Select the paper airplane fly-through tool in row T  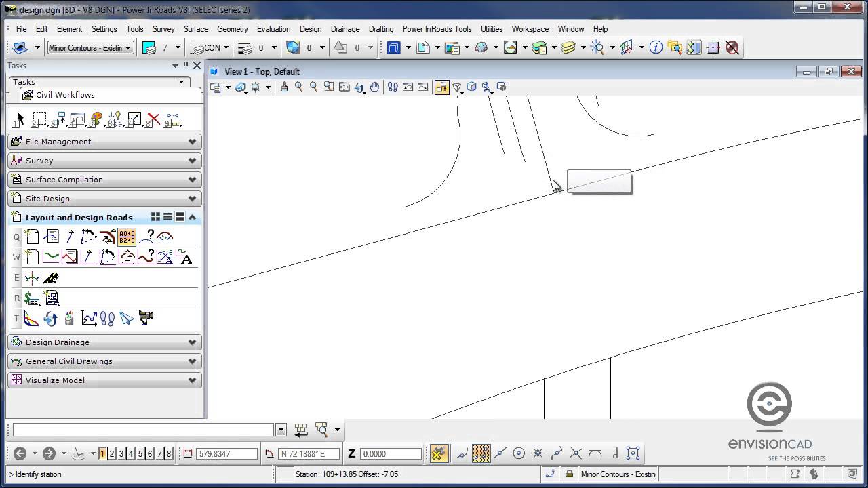pyautogui.click(x=127, y=318)
